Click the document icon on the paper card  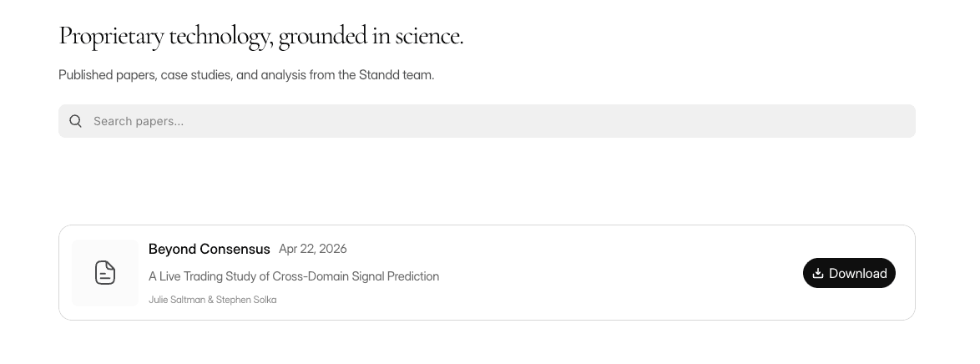pyautogui.click(x=105, y=273)
